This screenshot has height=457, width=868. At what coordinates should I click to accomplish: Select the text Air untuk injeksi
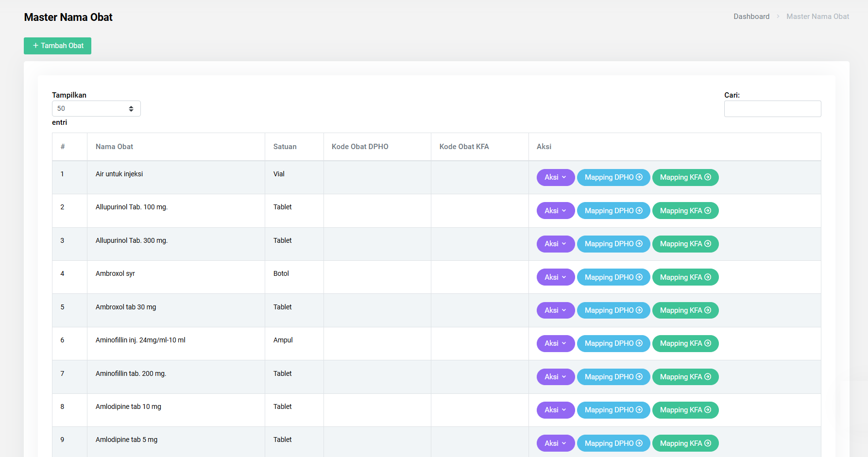pos(119,174)
